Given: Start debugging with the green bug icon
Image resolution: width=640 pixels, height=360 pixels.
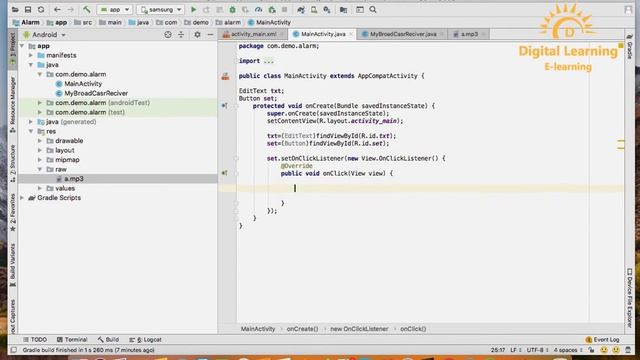Looking at the screenshot, I should click(x=232, y=9).
